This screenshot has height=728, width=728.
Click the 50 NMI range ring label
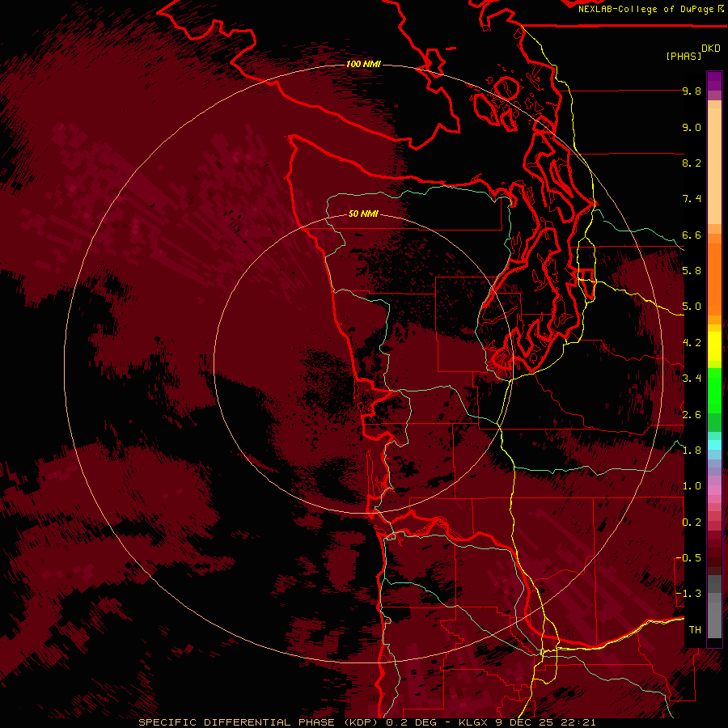pos(363,214)
